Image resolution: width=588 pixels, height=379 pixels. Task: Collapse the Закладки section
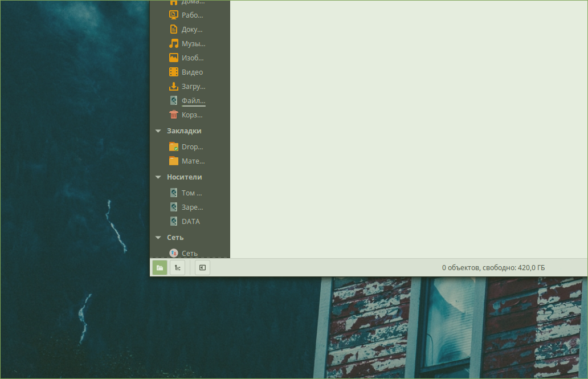click(158, 131)
